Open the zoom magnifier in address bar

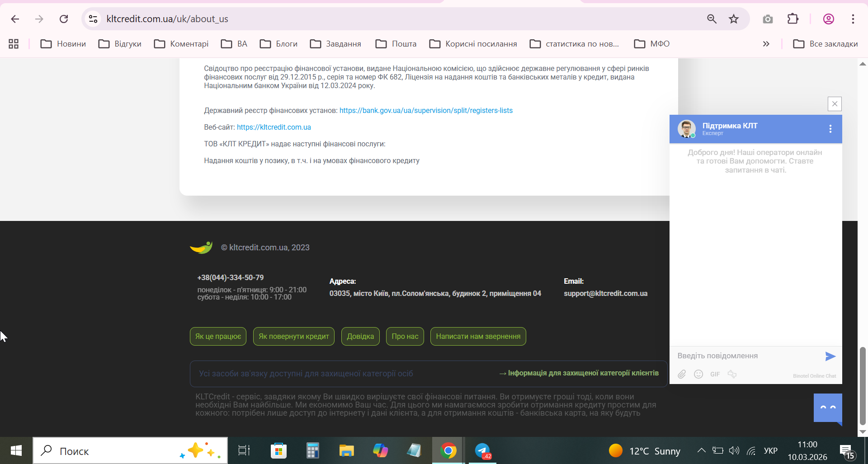[712, 19]
